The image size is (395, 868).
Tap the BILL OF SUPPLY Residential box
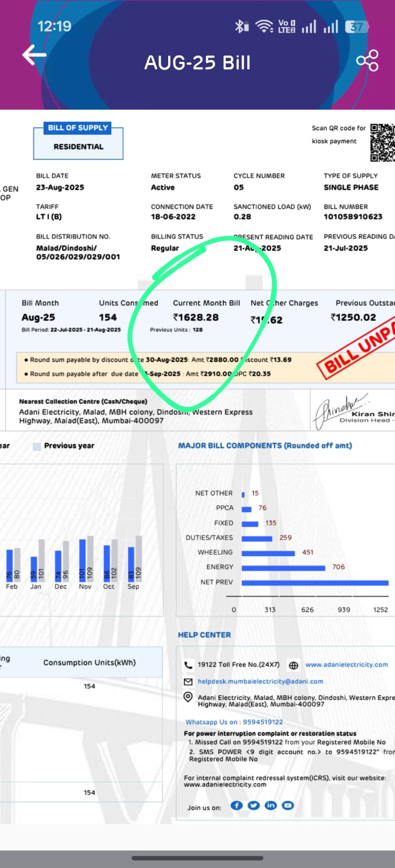coord(78,141)
